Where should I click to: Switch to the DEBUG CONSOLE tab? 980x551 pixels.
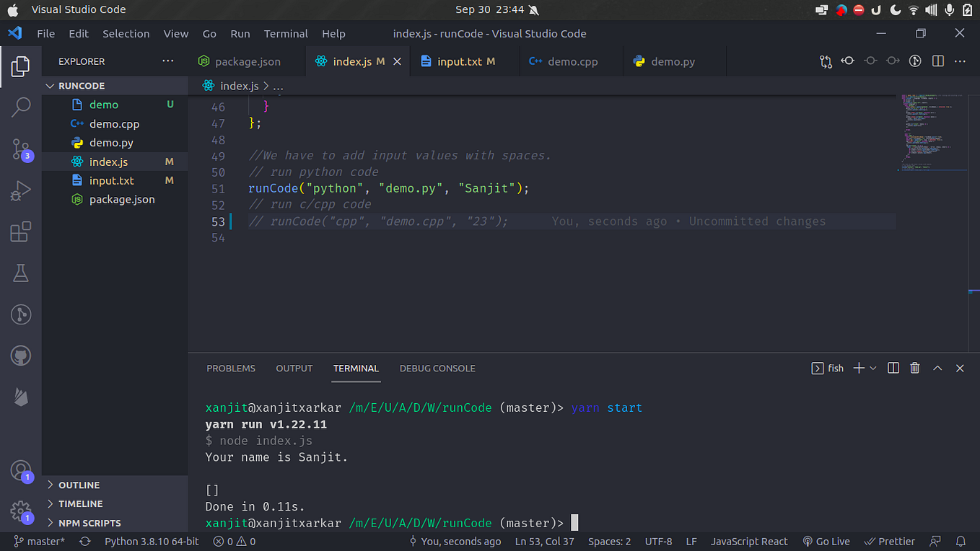[x=437, y=368]
